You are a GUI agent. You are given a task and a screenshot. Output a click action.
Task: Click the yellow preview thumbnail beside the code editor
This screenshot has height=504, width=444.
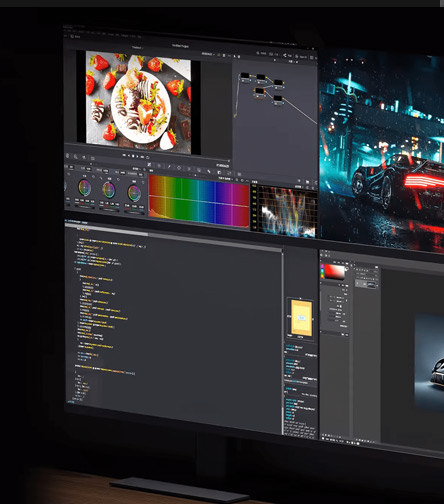[x=302, y=318]
